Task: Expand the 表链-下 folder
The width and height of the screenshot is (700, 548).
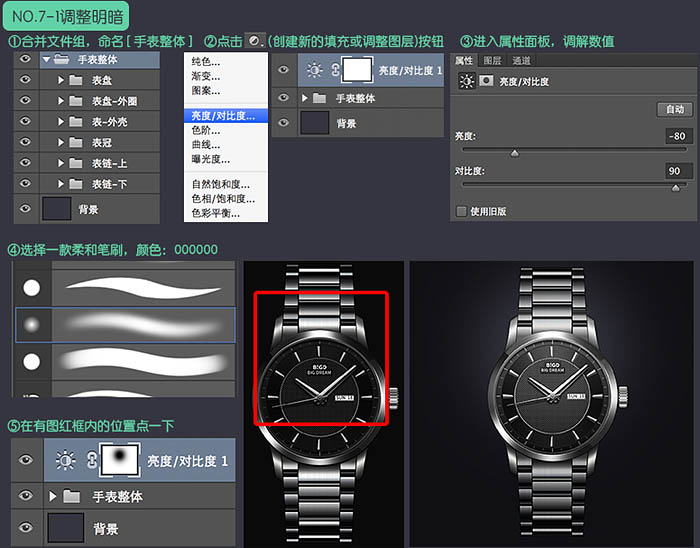Action: [x=61, y=184]
